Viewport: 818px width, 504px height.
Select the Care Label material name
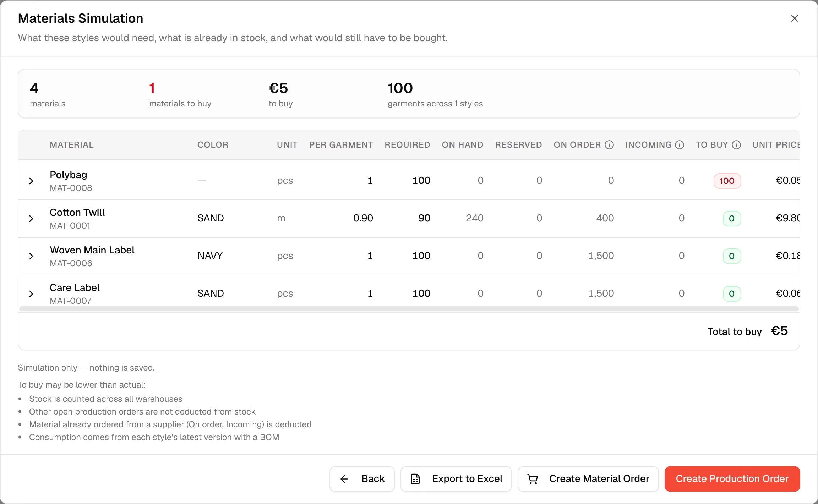pyautogui.click(x=75, y=288)
